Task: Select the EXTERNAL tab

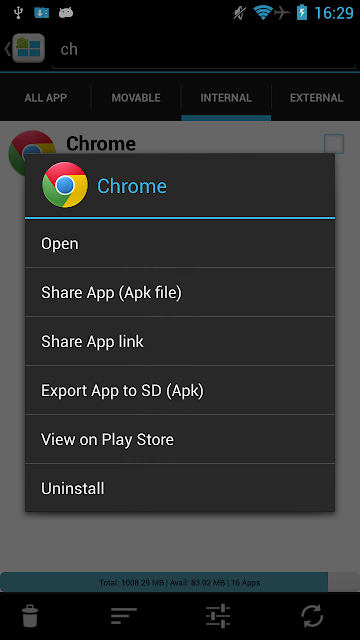Action: [x=316, y=98]
